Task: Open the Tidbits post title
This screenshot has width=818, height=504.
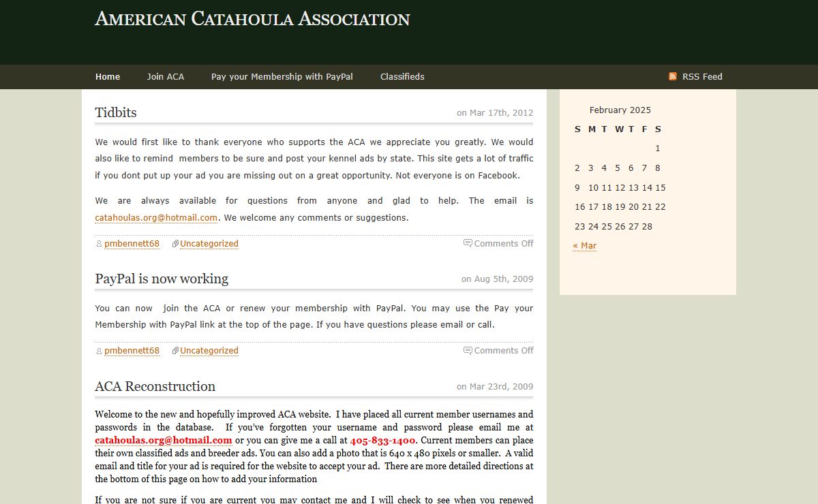Action: pos(116,112)
